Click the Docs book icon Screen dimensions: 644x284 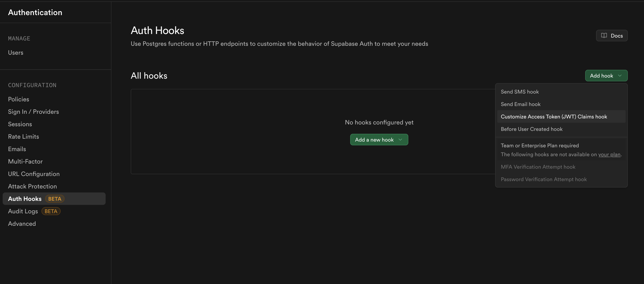[604, 36]
